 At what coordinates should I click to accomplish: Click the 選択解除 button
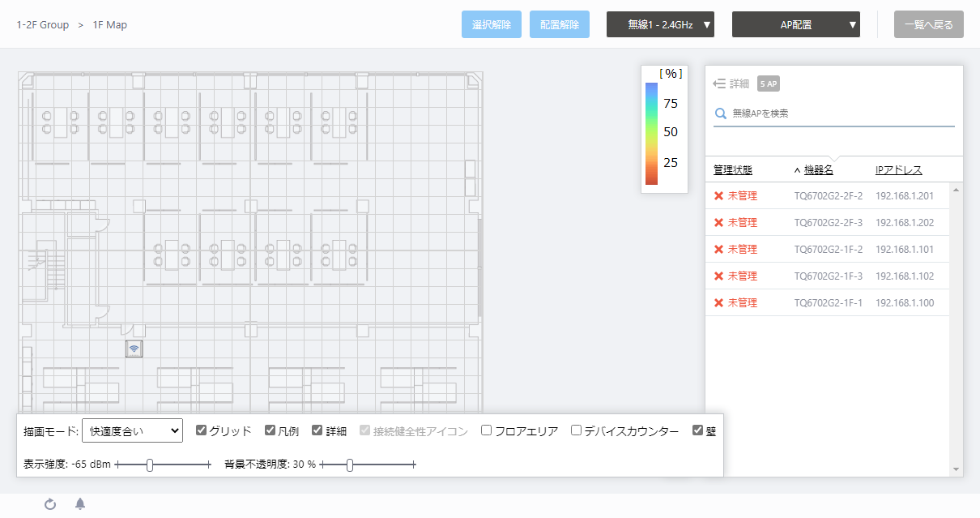tap(492, 24)
